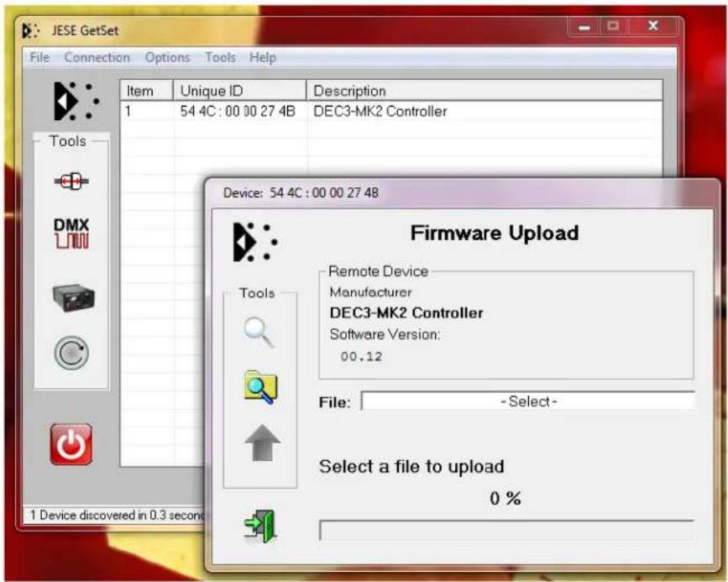The height and width of the screenshot is (582, 728).
Task: Click bold 'DEC3-MK2 Controller' in Remote Device box
Action: click(406, 312)
